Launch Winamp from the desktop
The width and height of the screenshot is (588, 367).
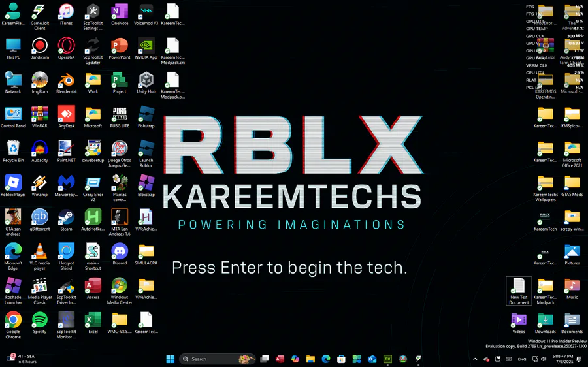pos(40,186)
